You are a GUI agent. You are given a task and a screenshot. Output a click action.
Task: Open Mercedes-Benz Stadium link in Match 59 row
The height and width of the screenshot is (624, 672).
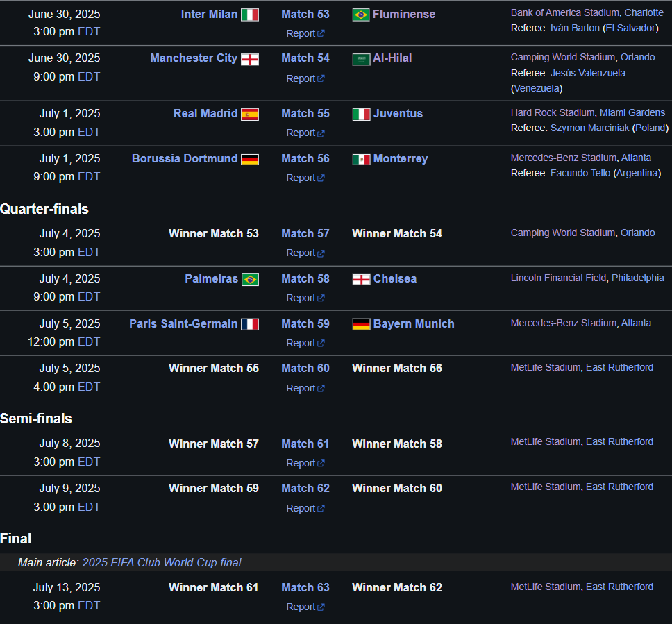coord(563,323)
